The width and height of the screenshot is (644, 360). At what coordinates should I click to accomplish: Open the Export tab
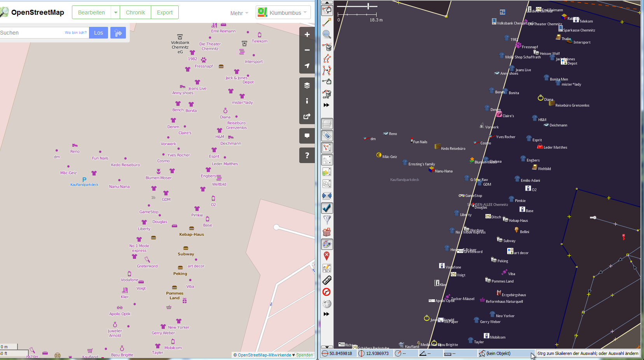pyautogui.click(x=164, y=12)
